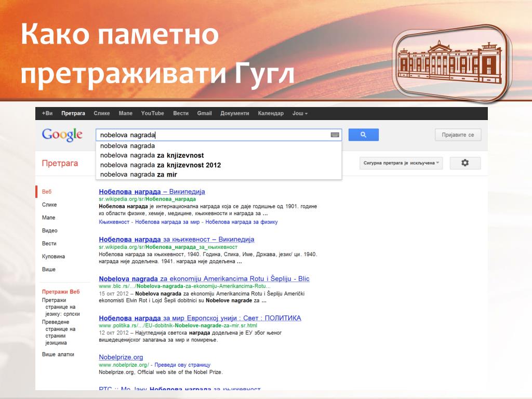Viewport: 532px width, 399px height.
Task: Open sitelink Нобелова награда за физику
Action: 242,222
